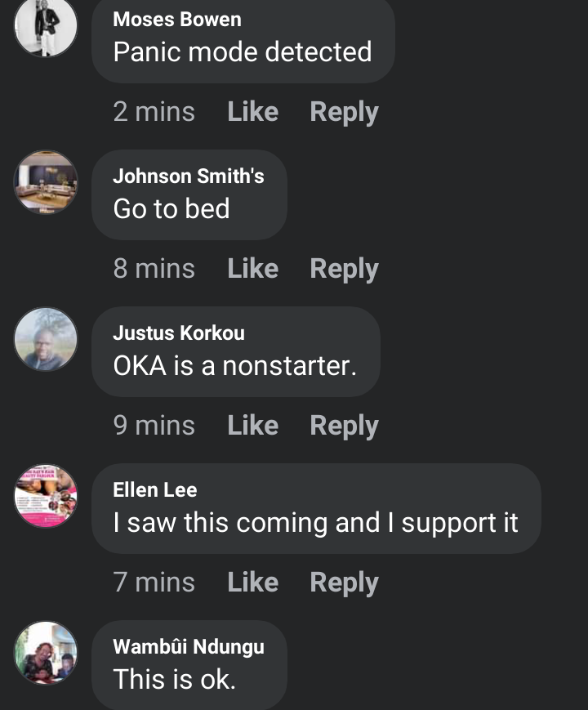
Task: Reply to Johnson Smith's comment
Action: coord(344,269)
